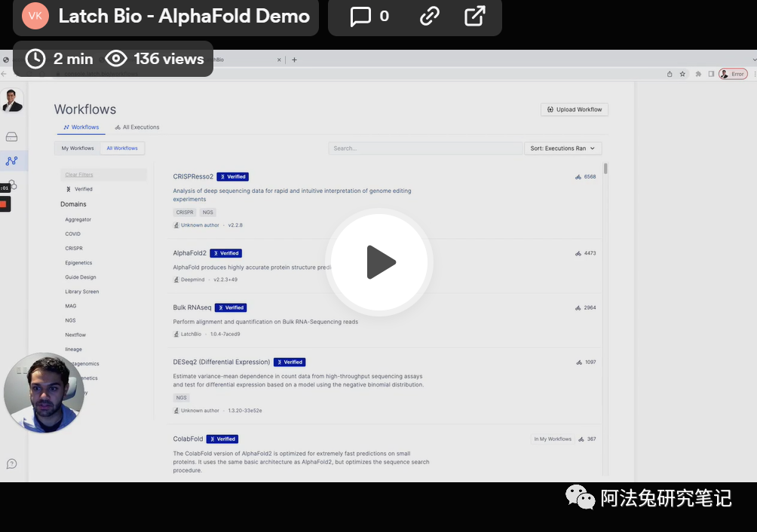Toggle the Verified filter
The image size is (757, 532).
click(79, 189)
